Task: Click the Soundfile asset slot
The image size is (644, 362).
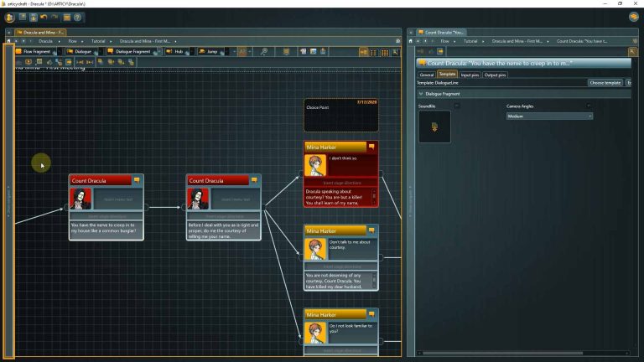Action: pyautogui.click(x=434, y=127)
